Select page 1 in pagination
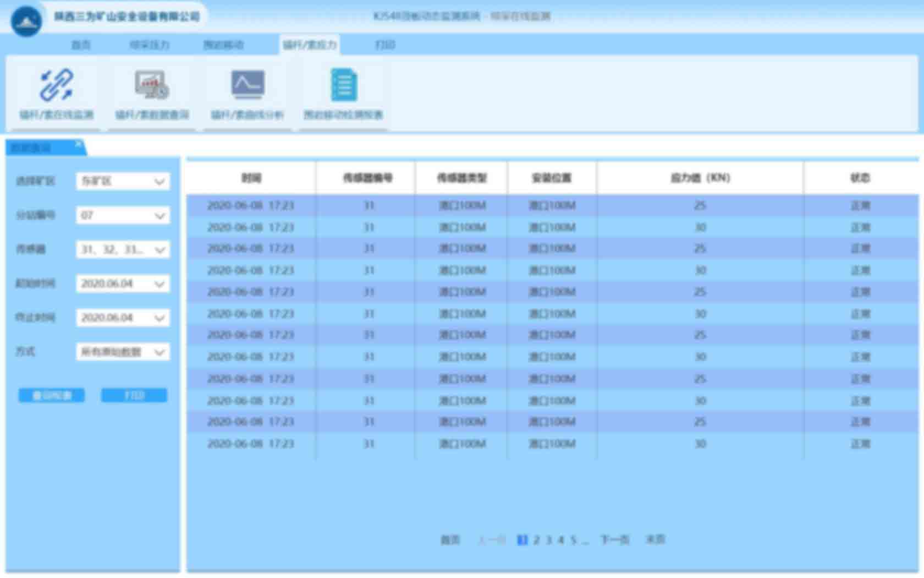Screen dimensions: 924x578 point(522,539)
